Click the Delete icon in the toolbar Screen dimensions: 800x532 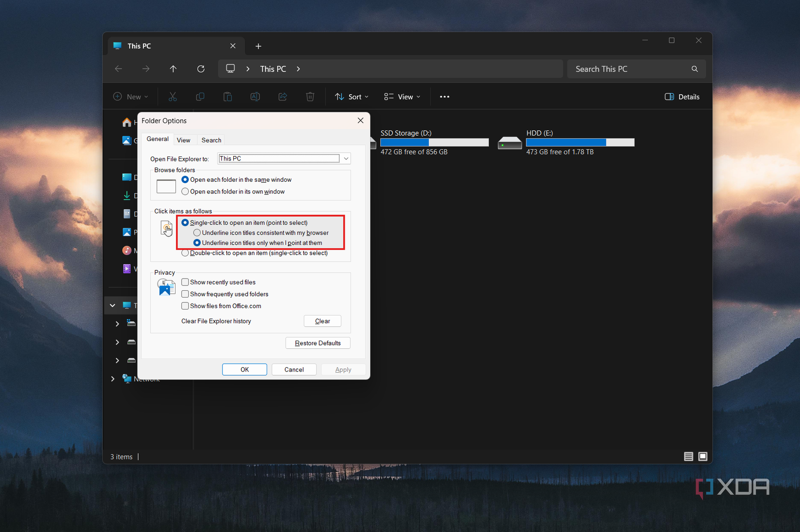tap(310, 96)
